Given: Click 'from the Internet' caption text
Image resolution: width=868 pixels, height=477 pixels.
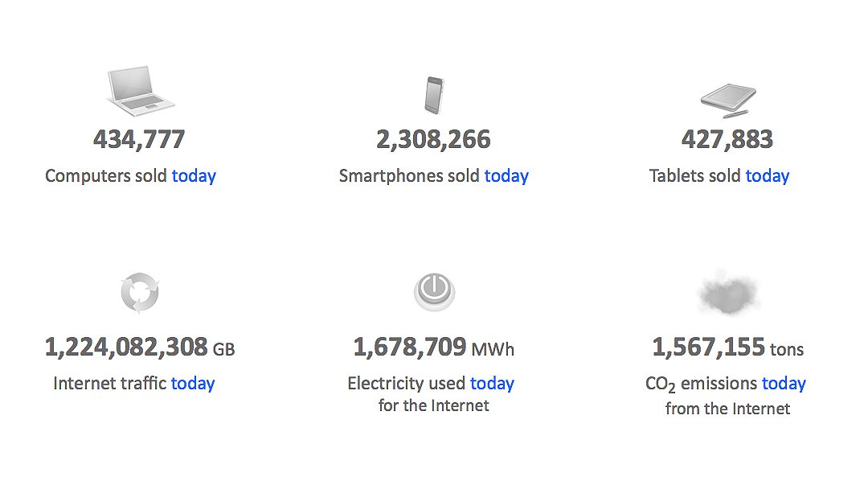Looking at the screenshot, I should (x=728, y=409).
